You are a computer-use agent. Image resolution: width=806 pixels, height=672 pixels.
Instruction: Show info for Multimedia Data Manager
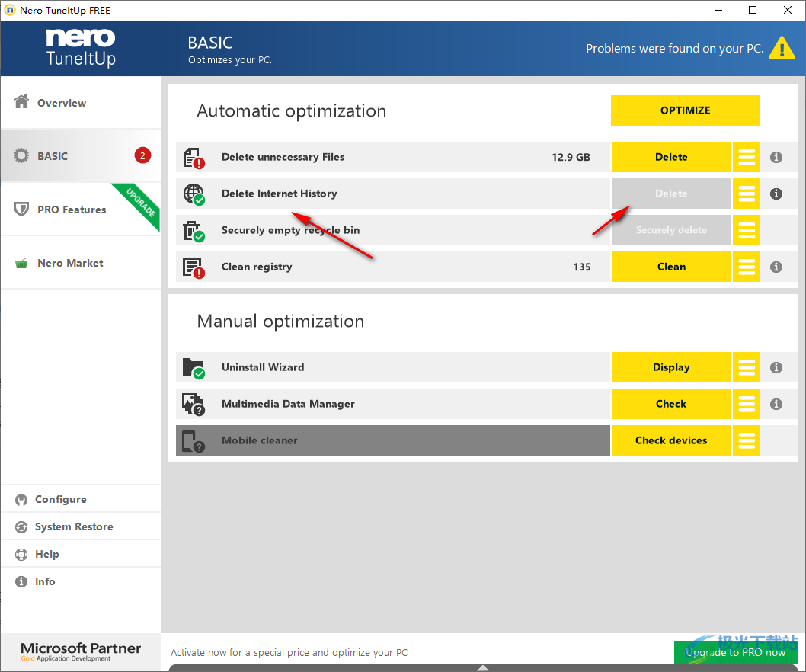click(776, 404)
